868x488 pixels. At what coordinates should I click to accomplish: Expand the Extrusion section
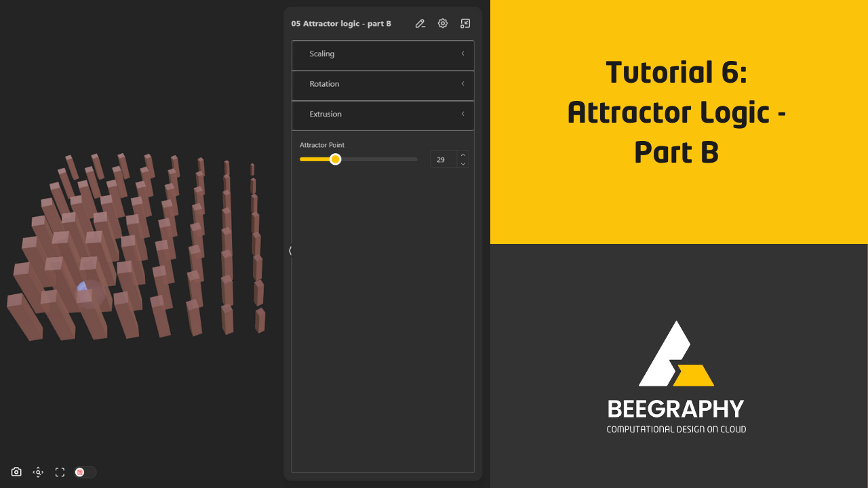(x=463, y=114)
